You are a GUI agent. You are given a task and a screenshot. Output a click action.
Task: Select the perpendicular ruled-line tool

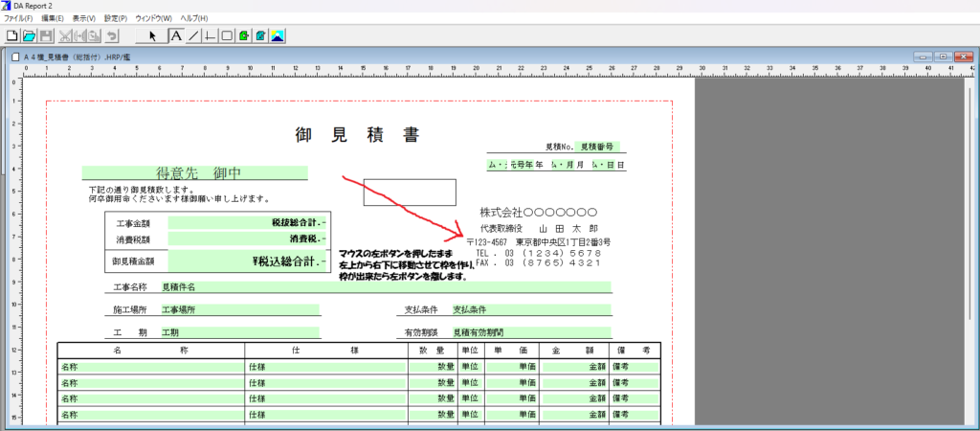[211, 36]
